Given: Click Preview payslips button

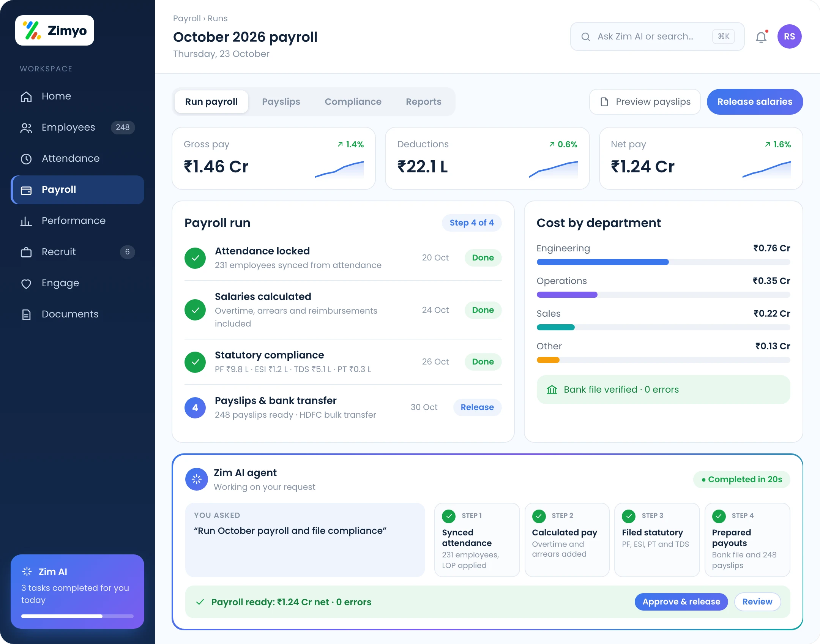Looking at the screenshot, I should [x=645, y=102].
